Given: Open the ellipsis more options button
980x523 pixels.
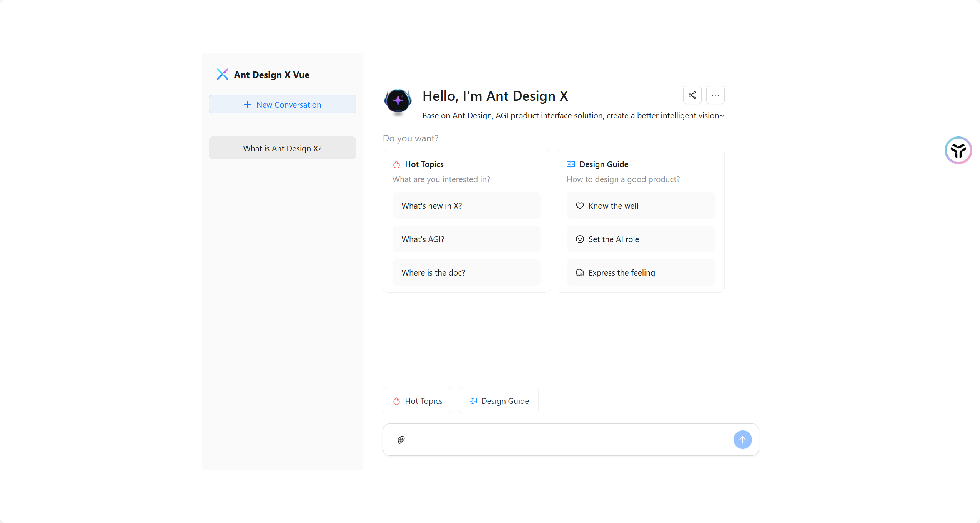Looking at the screenshot, I should coord(715,95).
